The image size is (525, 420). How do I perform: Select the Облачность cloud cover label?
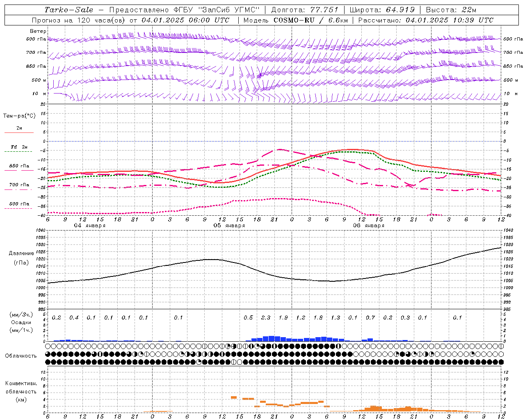tap(21, 356)
